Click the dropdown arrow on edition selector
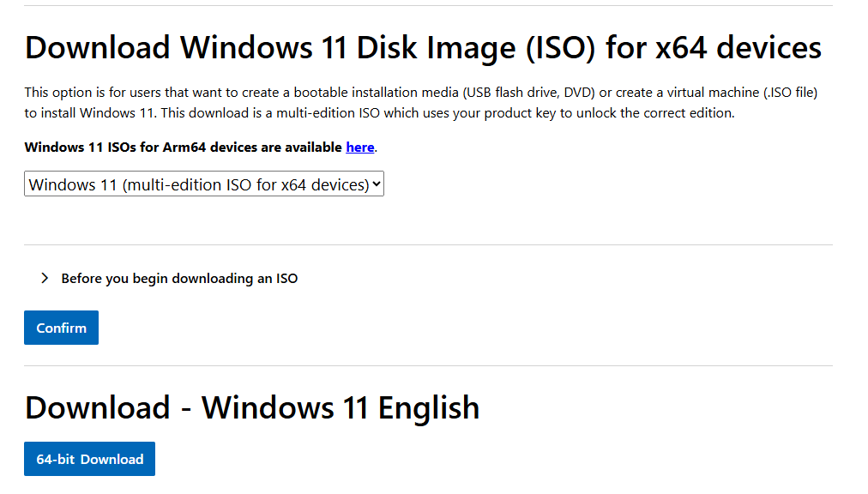 click(376, 184)
